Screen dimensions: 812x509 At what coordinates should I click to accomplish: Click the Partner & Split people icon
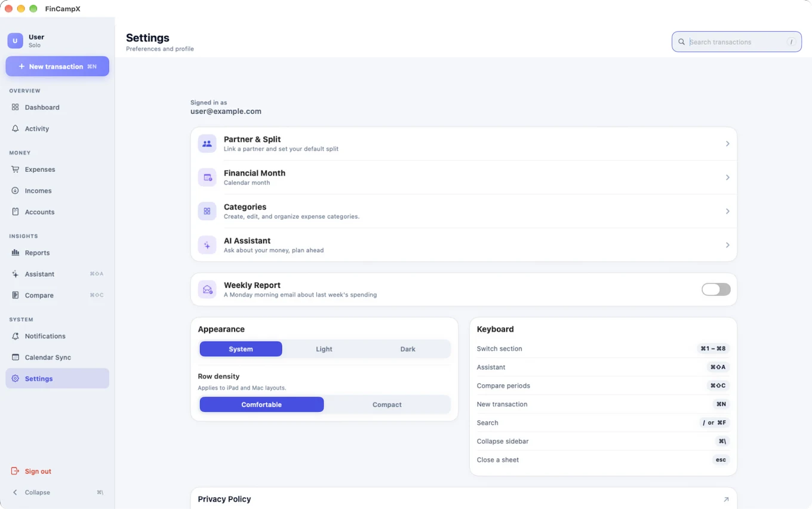pos(207,144)
